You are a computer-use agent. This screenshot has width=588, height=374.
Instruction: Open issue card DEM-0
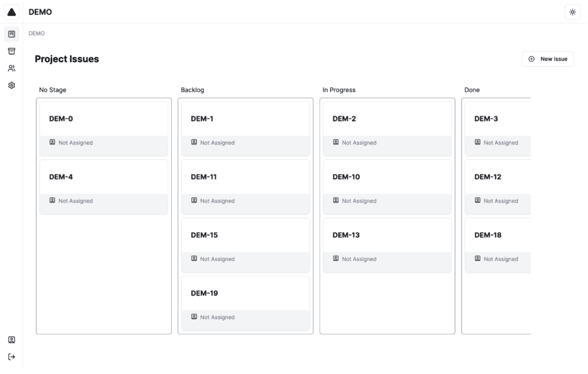pos(104,129)
